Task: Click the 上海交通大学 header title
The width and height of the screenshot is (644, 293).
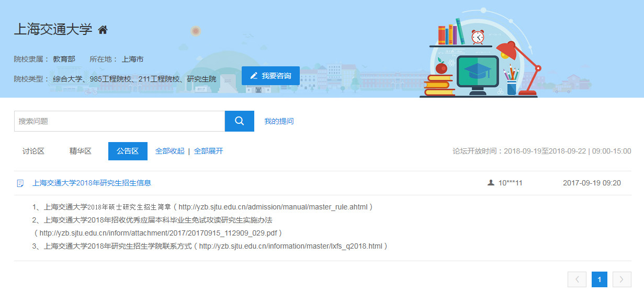Action: pyautogui.click(x=53, y=30)
